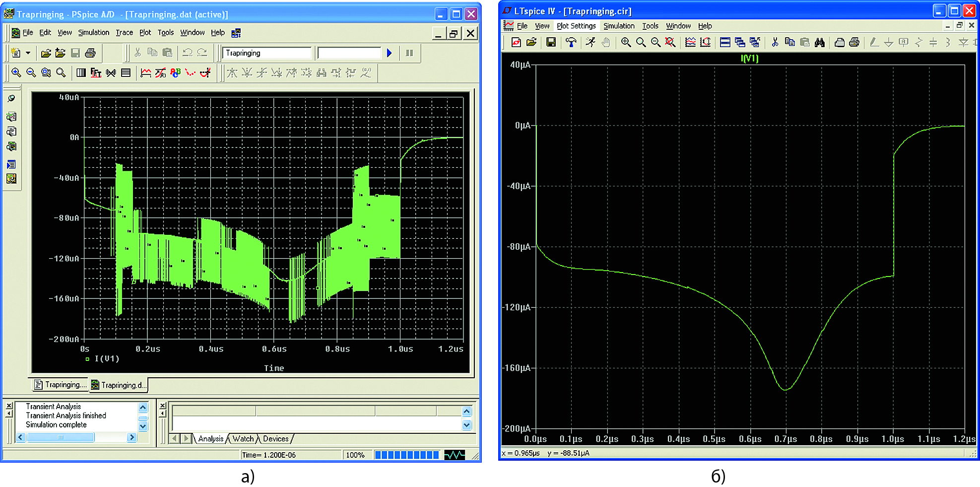Click the LTspice Find binoculars icon
This screenshot has width=980, height=487.
tap(820, 42)
